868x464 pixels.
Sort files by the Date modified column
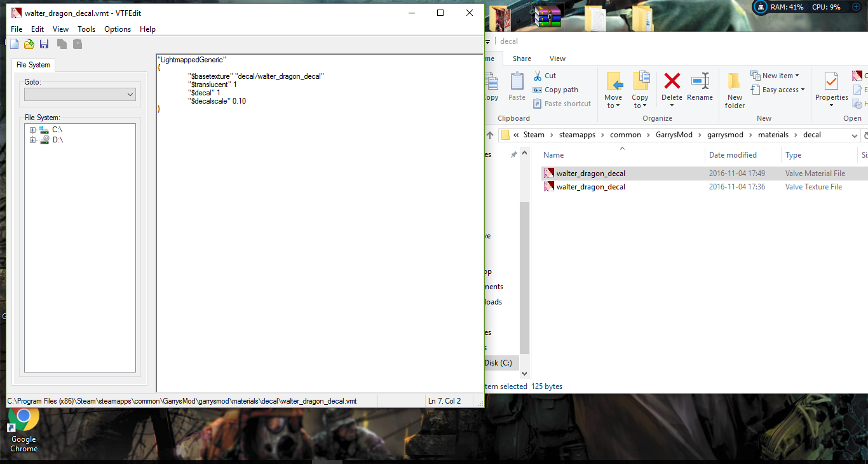tap(733, 155)
